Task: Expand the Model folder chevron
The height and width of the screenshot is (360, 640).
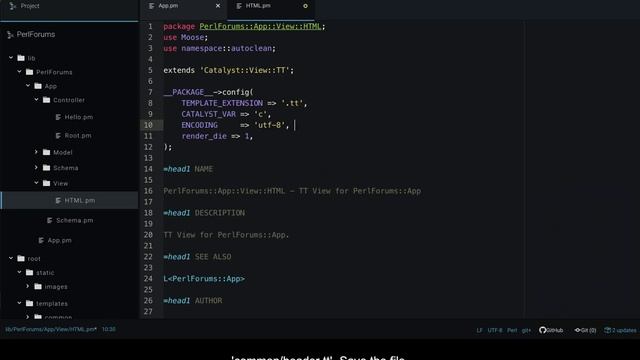Action: coord(36,152)
